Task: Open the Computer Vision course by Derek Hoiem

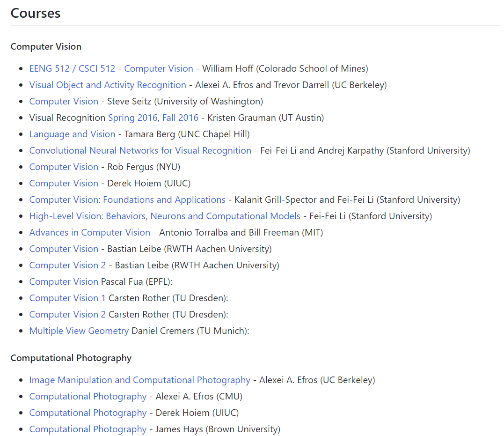Action: tap(64, 184)
